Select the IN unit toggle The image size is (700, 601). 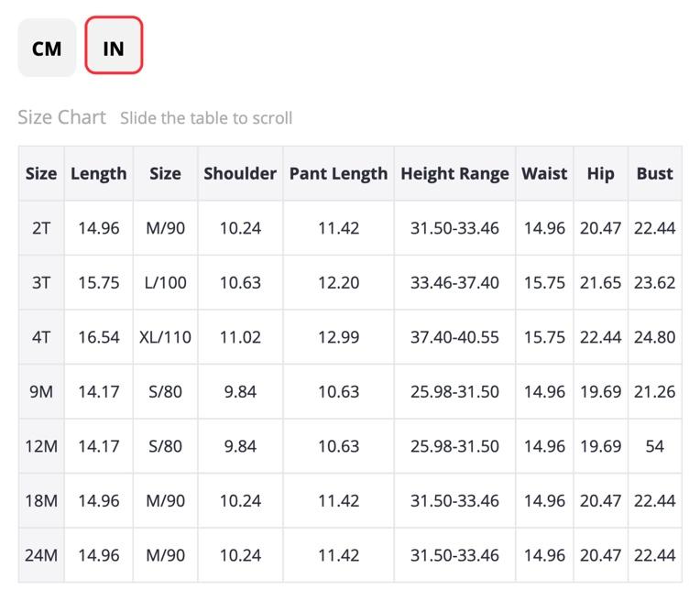(x=114, y=45)
